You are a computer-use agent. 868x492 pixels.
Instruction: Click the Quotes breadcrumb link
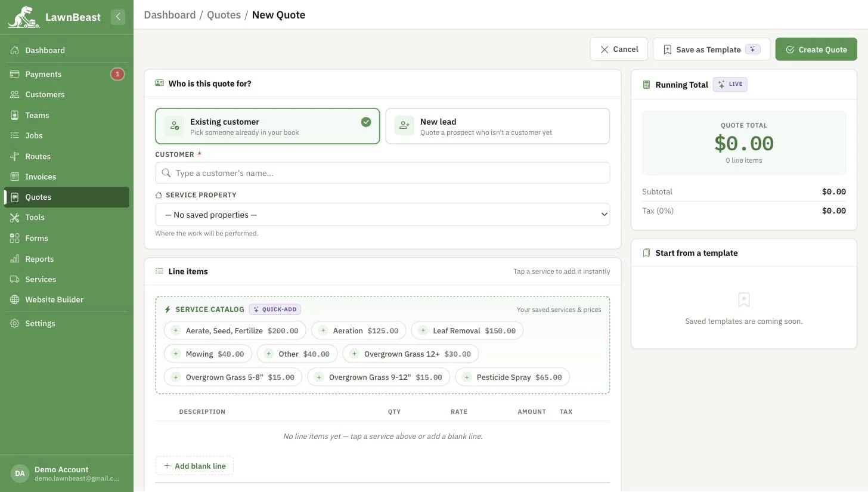click(x=224, y=15)
